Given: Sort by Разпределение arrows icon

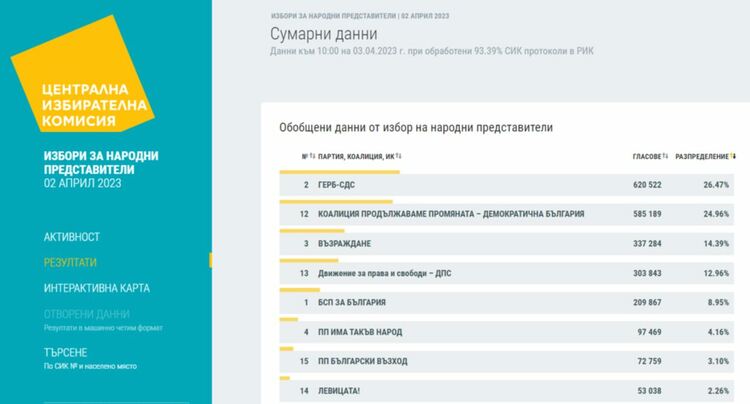Looking at the screenshot, I should (733, 156).
